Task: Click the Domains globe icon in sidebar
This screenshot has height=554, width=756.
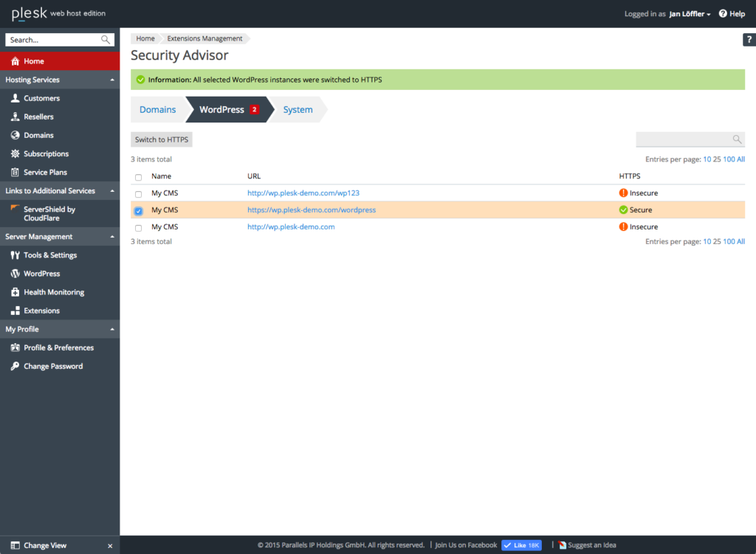Action: (x=15, y=136)
